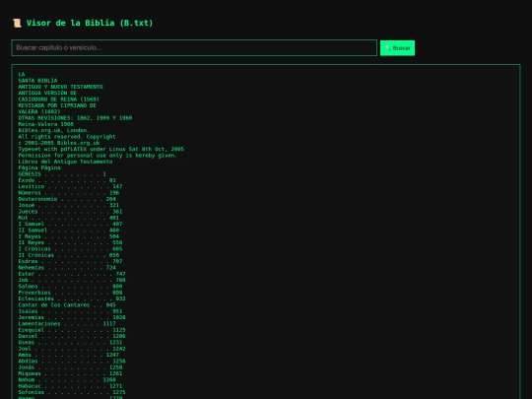Click the Lamentaciones row

pos(67,324)
